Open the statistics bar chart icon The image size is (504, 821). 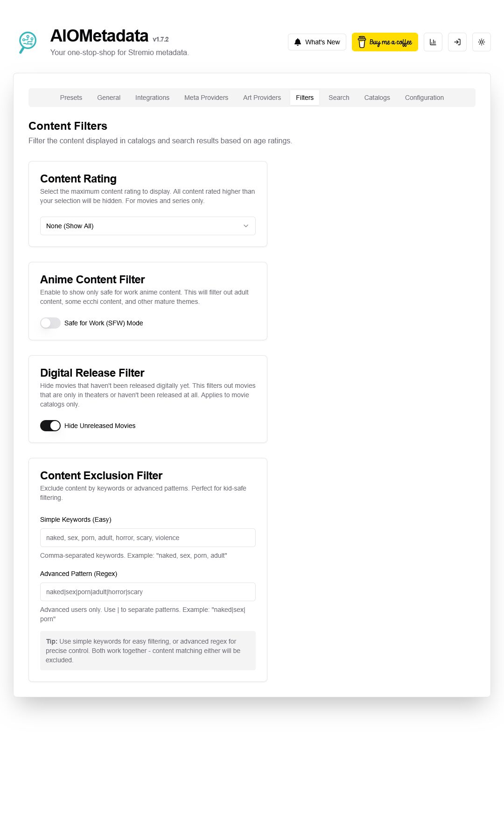(433, 42)
